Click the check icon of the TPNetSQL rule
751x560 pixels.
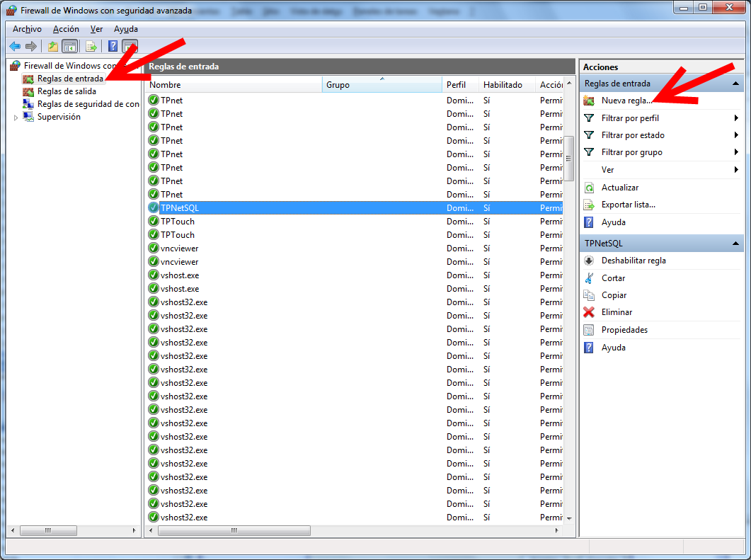click(154, 208)
